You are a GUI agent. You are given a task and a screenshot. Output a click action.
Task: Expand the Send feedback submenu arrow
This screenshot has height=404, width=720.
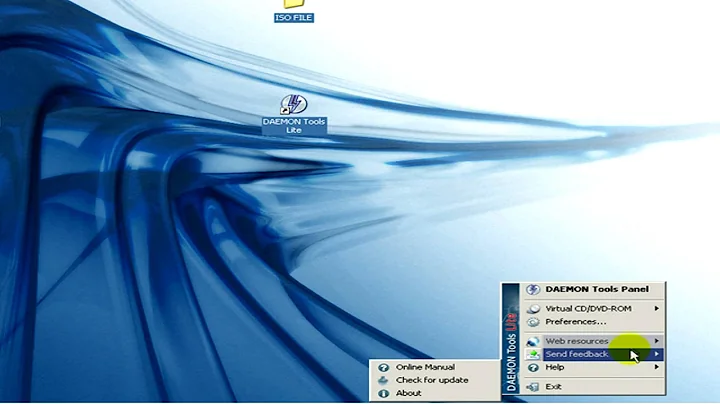tap(657, 354)
